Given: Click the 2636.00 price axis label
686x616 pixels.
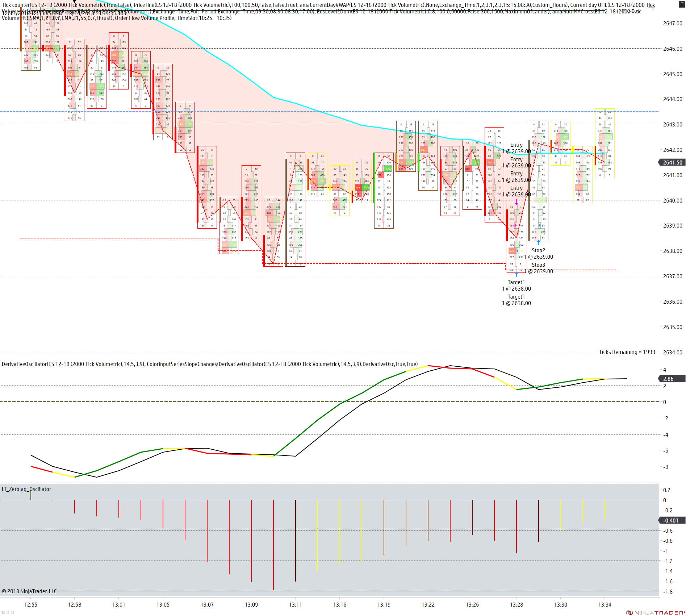Looking at the screenshot, I should (x=673, y=301).
